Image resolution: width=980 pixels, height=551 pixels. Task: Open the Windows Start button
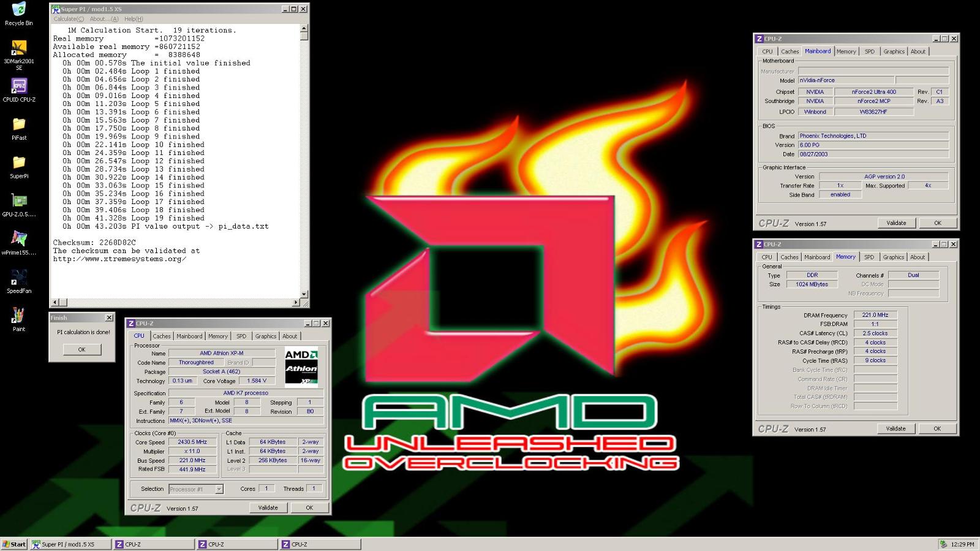pyautogui.click(x=14, y=544)
